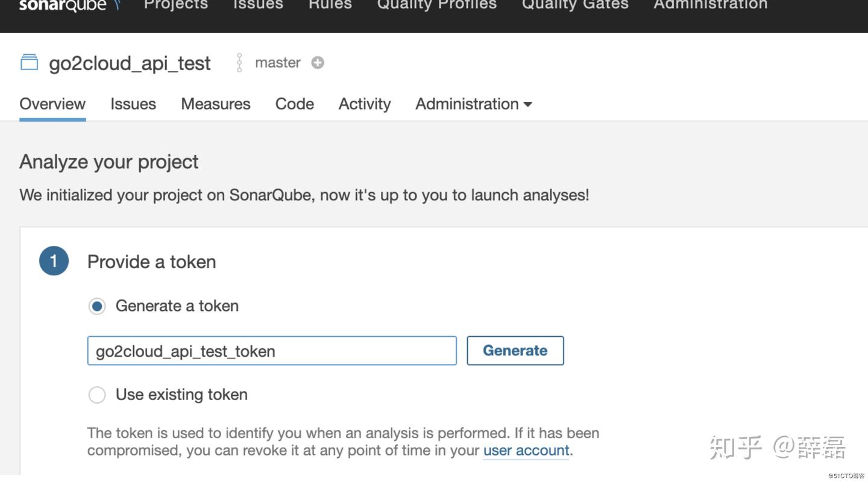This screenshot has width=868, height=482.
Task: Click the Overview tab underline indicator
Action: tap(52, 119)
